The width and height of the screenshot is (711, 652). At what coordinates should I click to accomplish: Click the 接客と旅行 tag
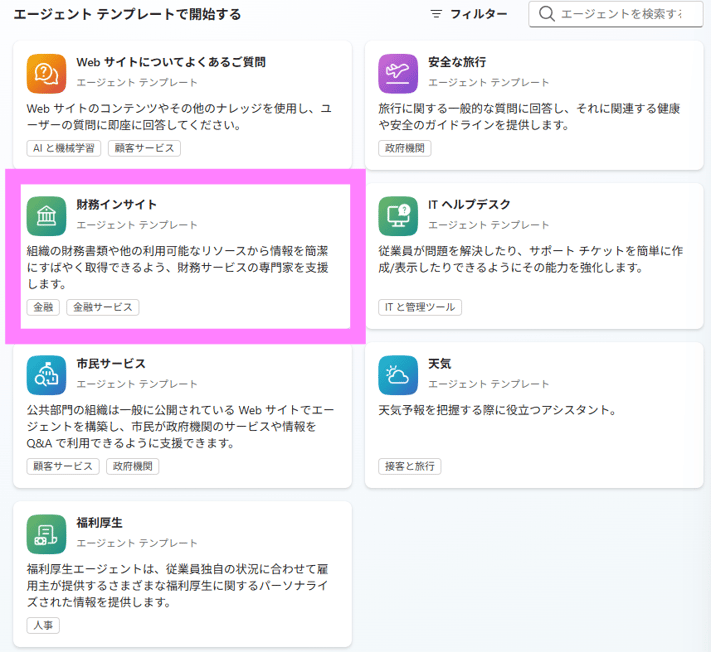(x=410, y=466)
